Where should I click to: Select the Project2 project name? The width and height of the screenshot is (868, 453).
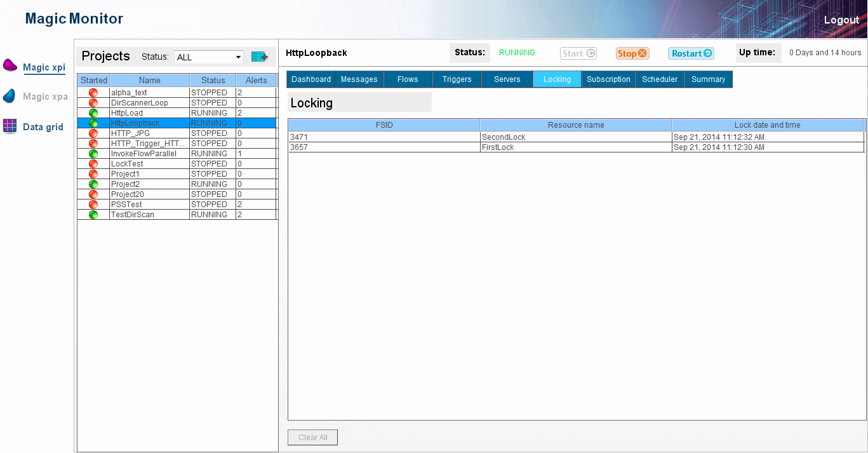(125, 184)
